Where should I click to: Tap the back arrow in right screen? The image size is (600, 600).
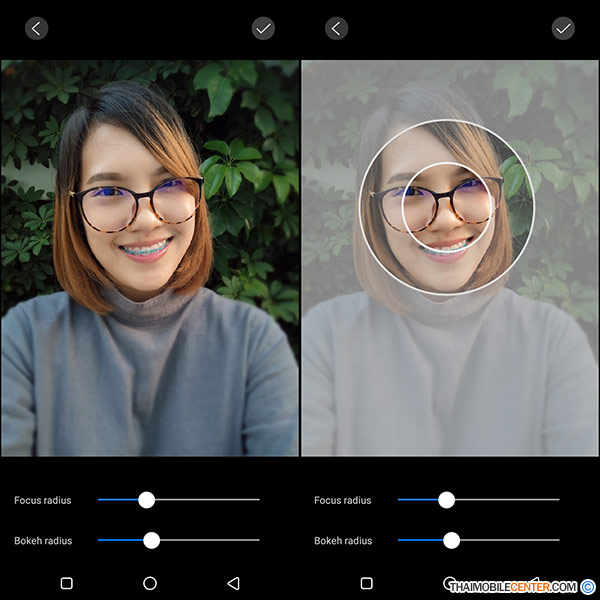(x=336, y=28)
